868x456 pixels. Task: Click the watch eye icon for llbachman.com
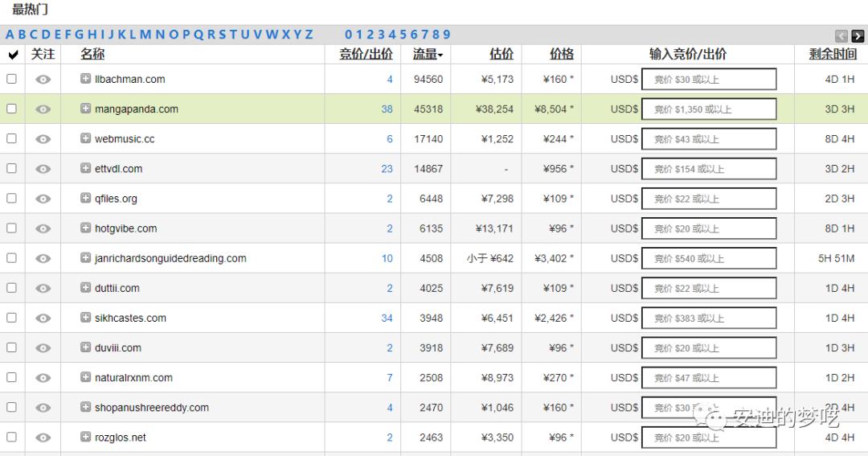43,80
